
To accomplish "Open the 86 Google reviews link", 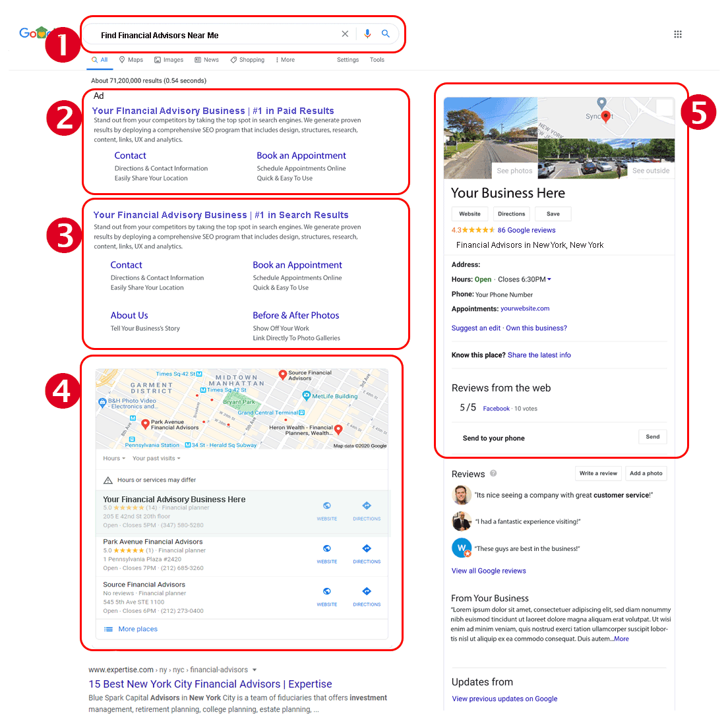I will pos(526,230).
